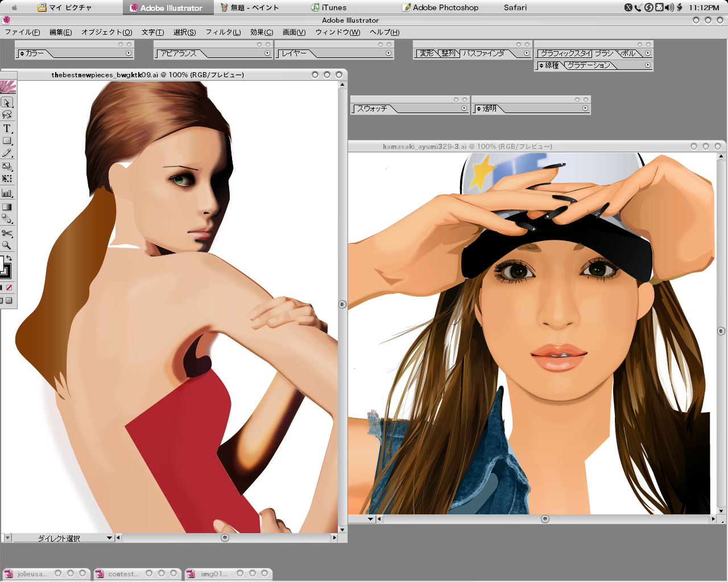Viewport: 728px width, 582px height.
Task: Select the Free Transform tool
Action: pyautogui.click(x=7, y=178)
